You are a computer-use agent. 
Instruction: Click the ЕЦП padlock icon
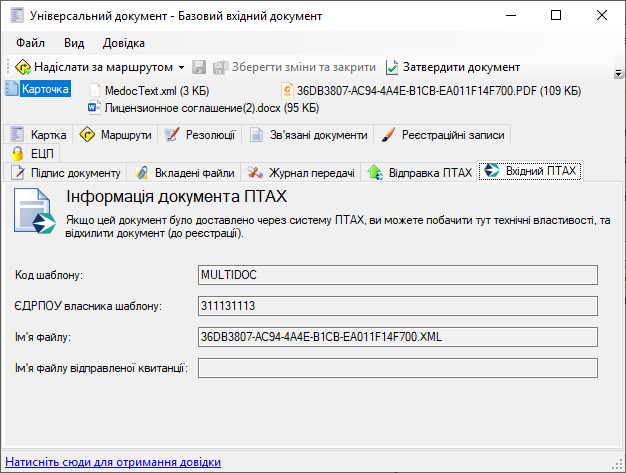coord(17,153)
